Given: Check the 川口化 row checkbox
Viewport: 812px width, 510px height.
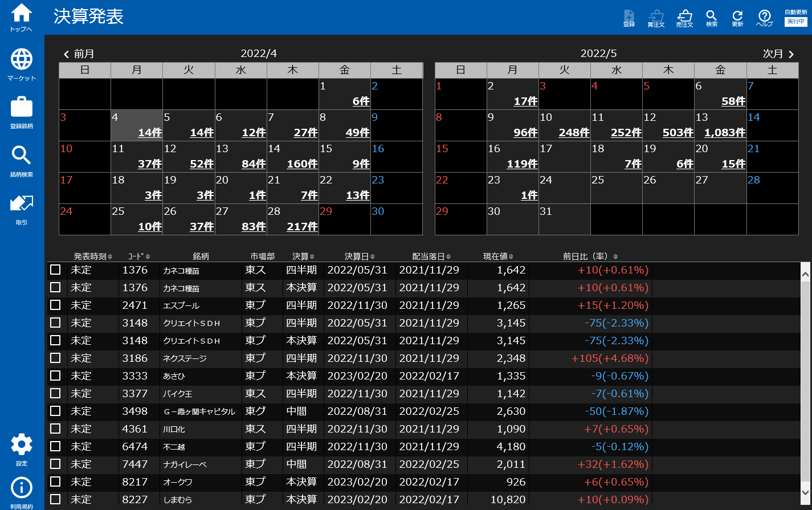Looking at the screenshot, I should pyautogui.click(x=55, y=429).
